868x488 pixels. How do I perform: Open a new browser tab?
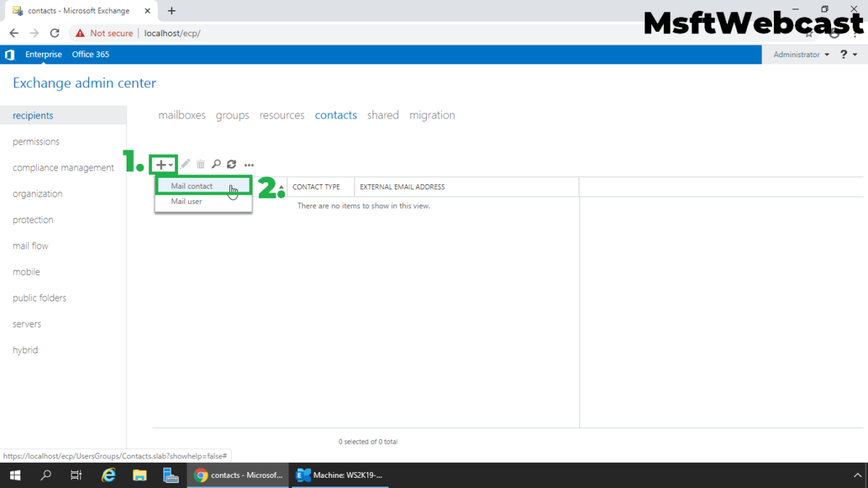171,11
